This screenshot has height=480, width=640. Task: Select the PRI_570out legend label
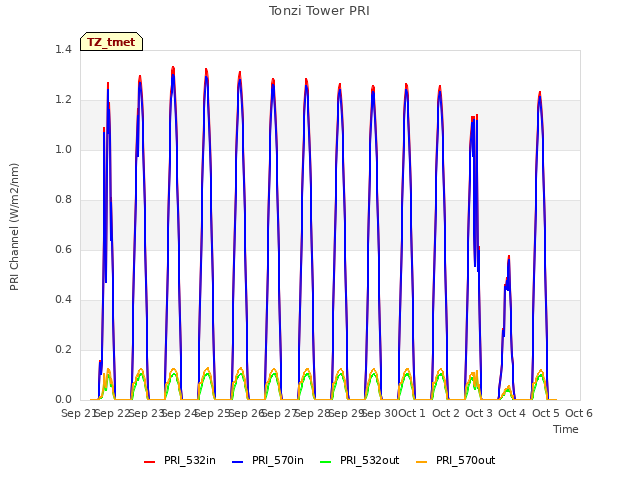pos(466,460)
